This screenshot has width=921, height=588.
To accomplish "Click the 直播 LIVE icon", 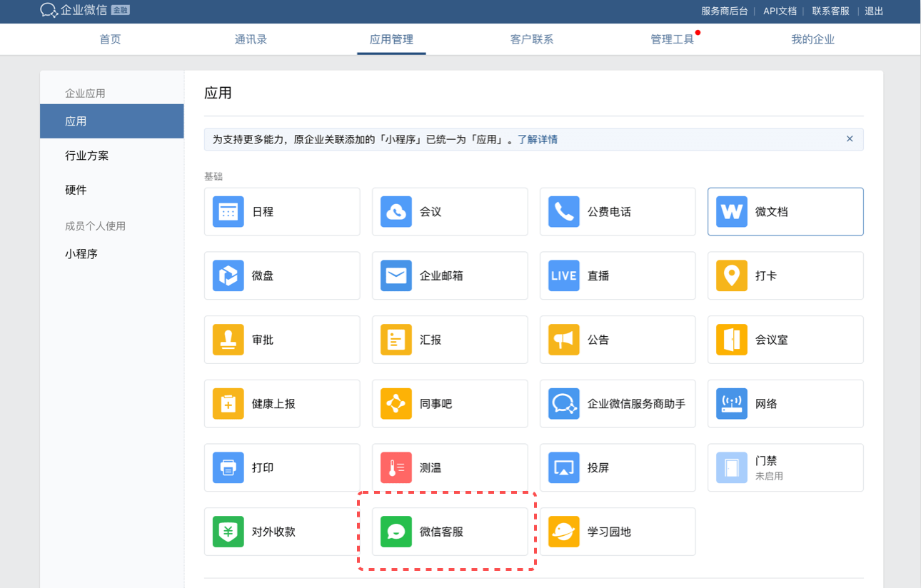I will pos(563,275).
